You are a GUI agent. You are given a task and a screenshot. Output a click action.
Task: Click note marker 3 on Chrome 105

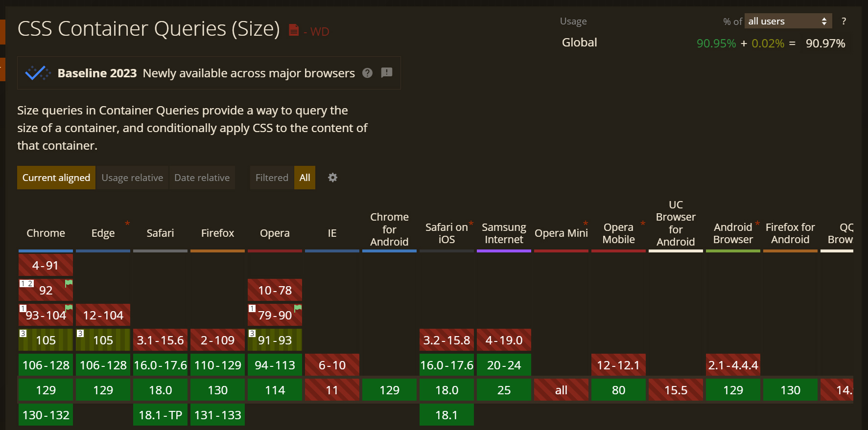click(x=23, y=333)
